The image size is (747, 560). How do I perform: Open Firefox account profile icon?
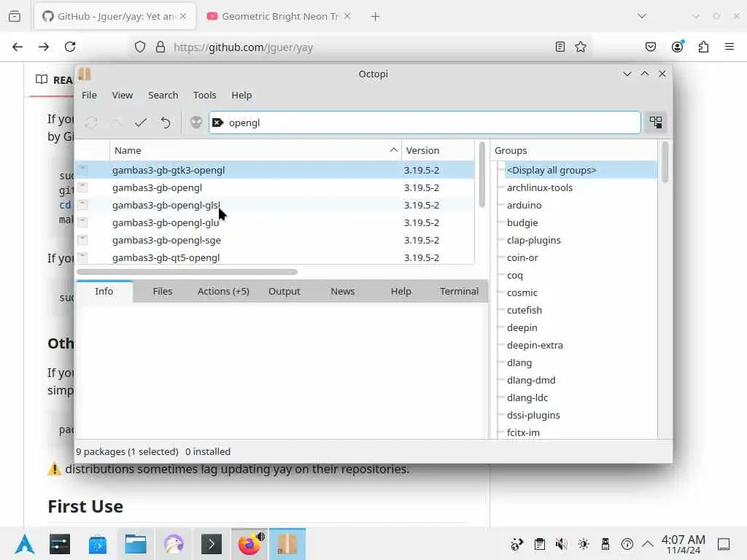pos(677,47)
